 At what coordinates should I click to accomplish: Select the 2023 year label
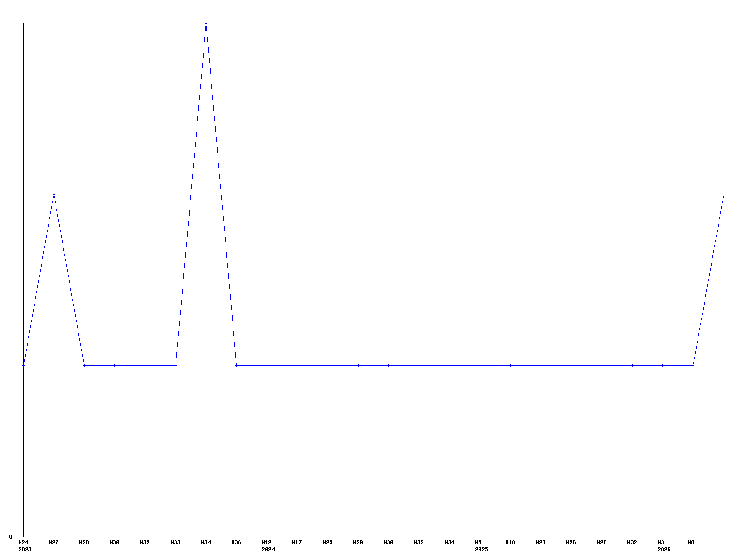coord(25,549)
